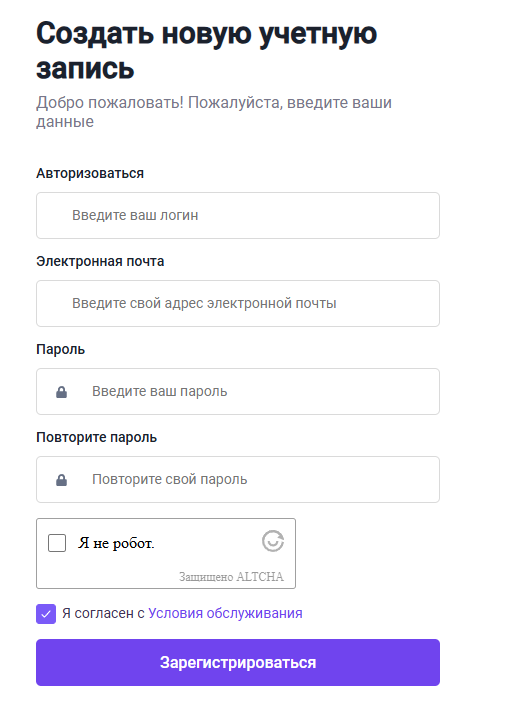Click the "Создать новую учетную запись" heading

(x=206, y=51)
